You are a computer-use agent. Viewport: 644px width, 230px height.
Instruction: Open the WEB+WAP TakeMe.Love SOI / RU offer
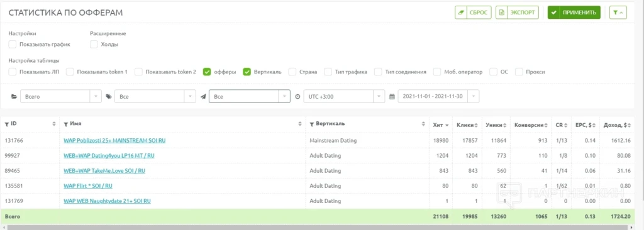[x=104, y=171]
